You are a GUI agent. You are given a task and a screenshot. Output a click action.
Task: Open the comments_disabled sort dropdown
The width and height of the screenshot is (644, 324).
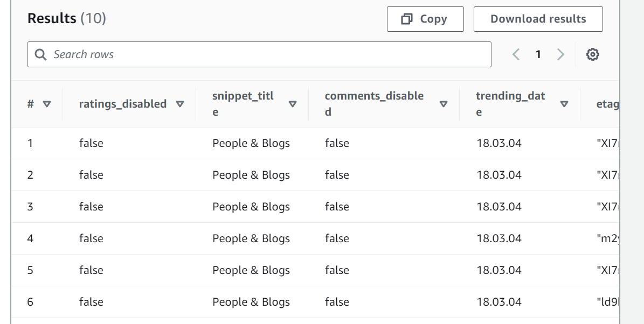tap(444, 104)
